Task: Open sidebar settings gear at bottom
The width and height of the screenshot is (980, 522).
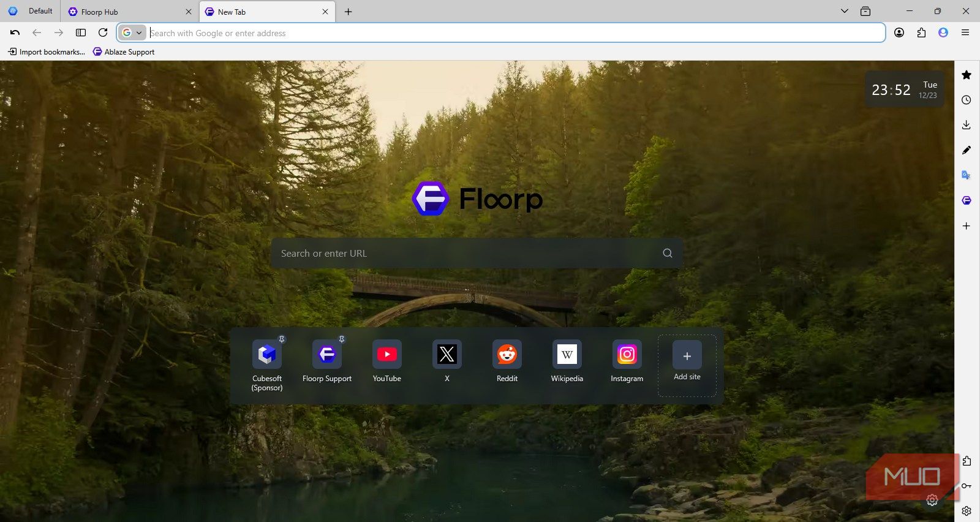Action: pos(967,511)
